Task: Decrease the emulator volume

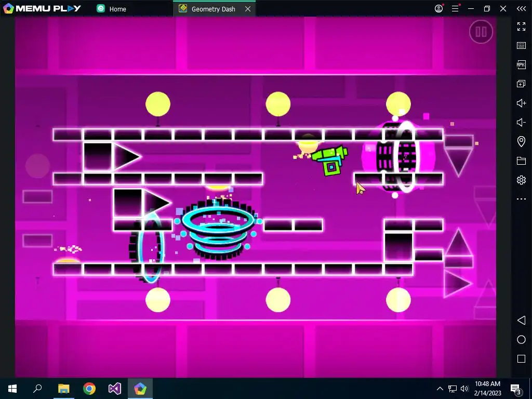Action: click(521, 122)
